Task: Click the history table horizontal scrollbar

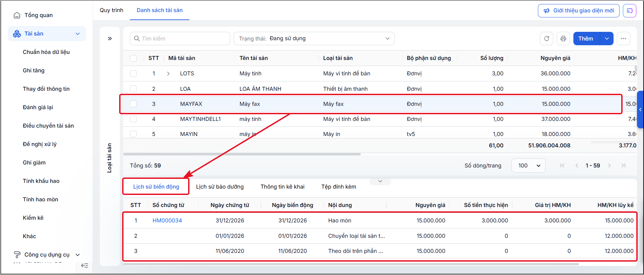Action: [x=351, y=264]
